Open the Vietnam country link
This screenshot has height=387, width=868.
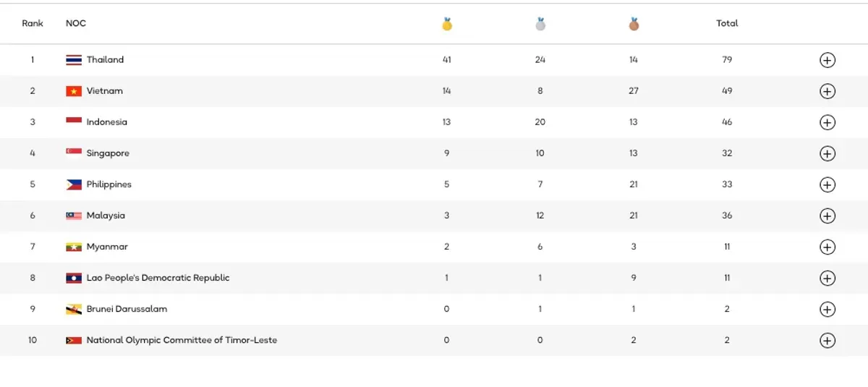pyautogui.click(x=105, y=91)
